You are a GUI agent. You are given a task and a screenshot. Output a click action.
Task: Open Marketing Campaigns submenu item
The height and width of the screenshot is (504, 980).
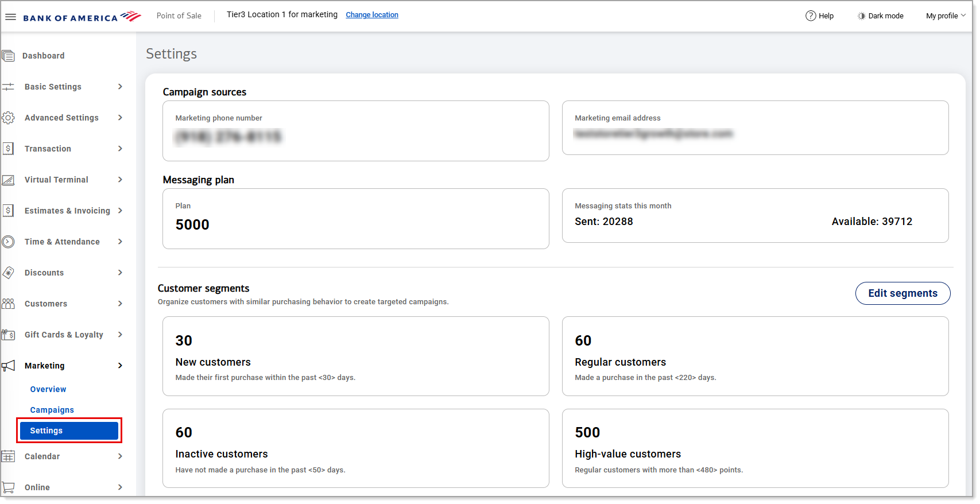(52, 410)
